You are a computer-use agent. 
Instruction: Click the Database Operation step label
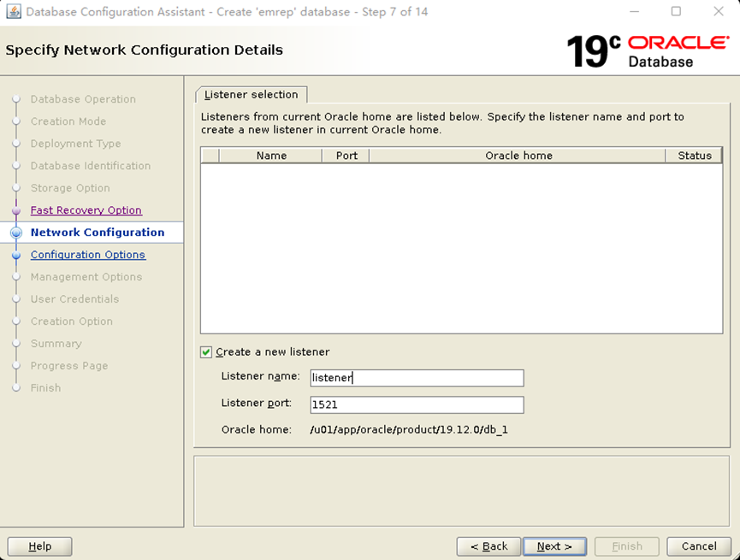83,99
